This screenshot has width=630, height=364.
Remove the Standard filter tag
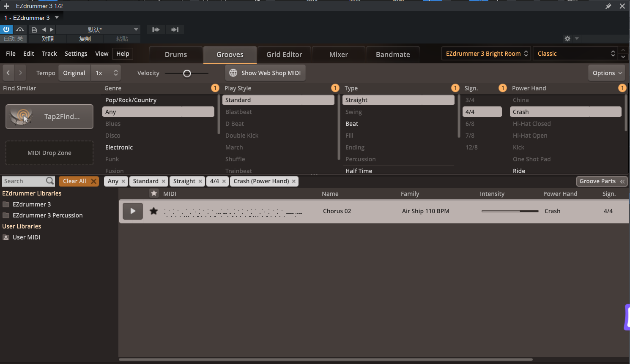(x=164, y=181)
